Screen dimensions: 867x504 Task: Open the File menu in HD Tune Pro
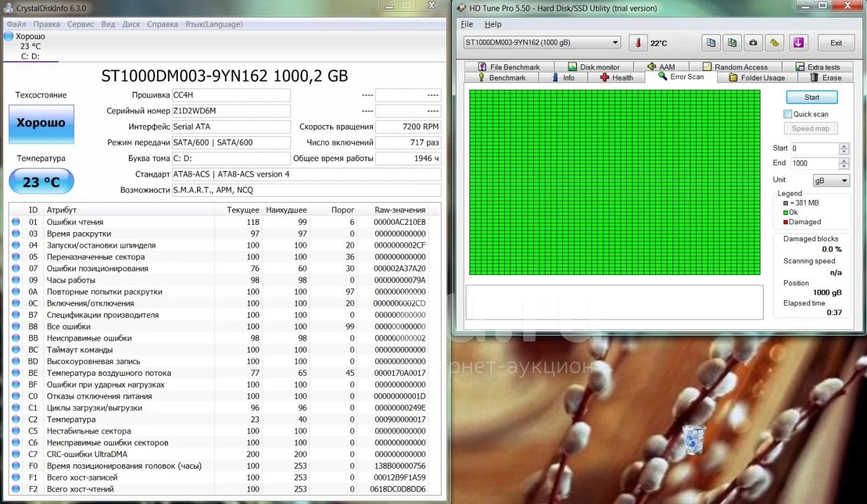point(467,24)
